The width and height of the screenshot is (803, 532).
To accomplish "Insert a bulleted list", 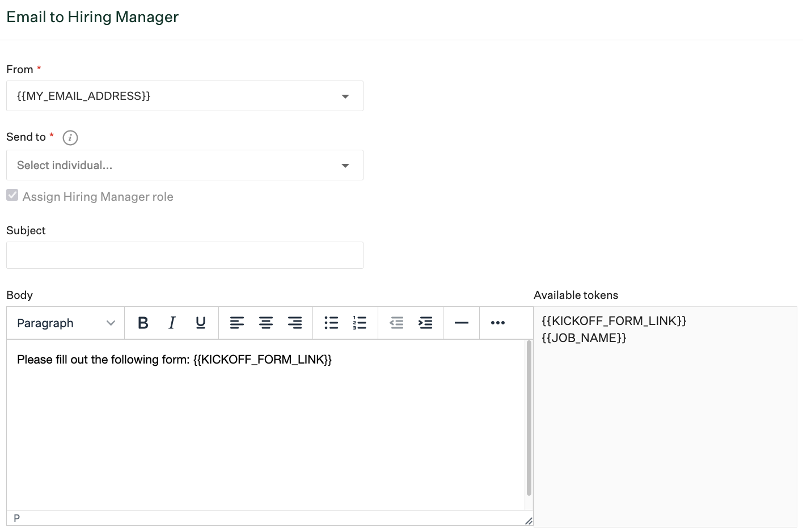I will point(331,323).
